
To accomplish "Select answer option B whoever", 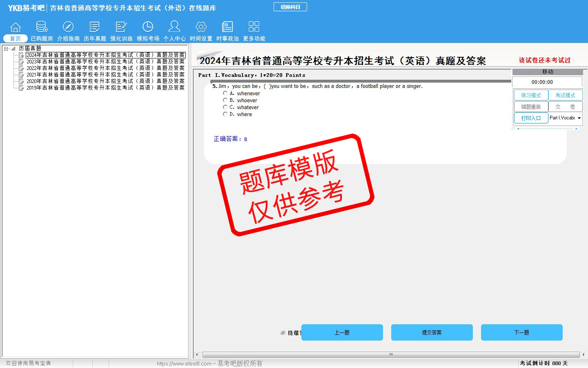I will (x=225, y=100).
